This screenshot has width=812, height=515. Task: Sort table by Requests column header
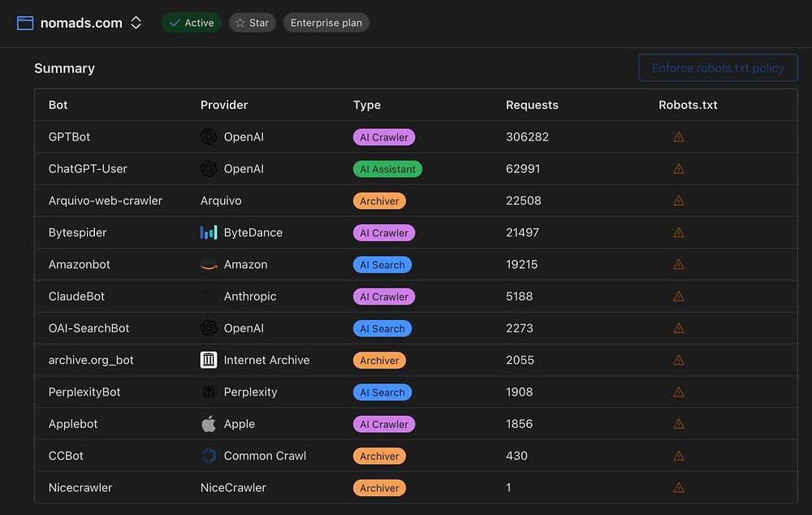[x=532, y=105]
